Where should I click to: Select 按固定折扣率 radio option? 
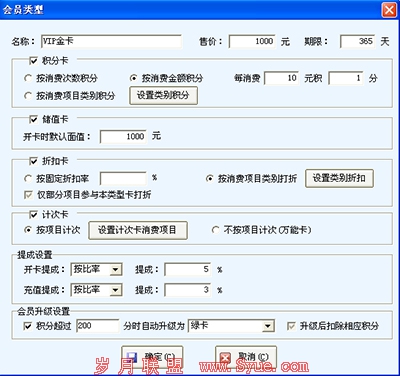click(28, 179)
